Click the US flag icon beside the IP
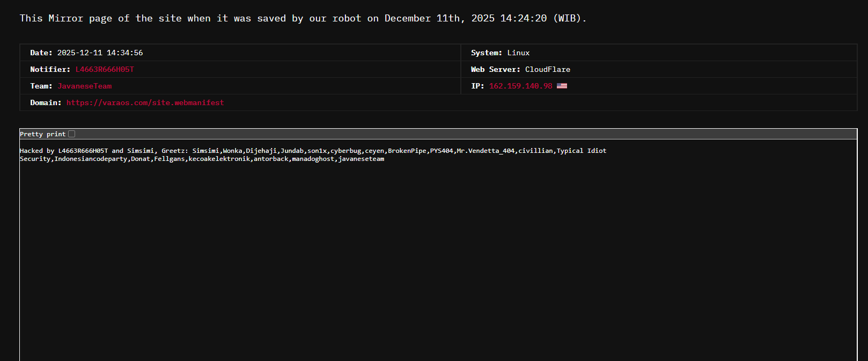Screen dimensions: 868x361 562,86
